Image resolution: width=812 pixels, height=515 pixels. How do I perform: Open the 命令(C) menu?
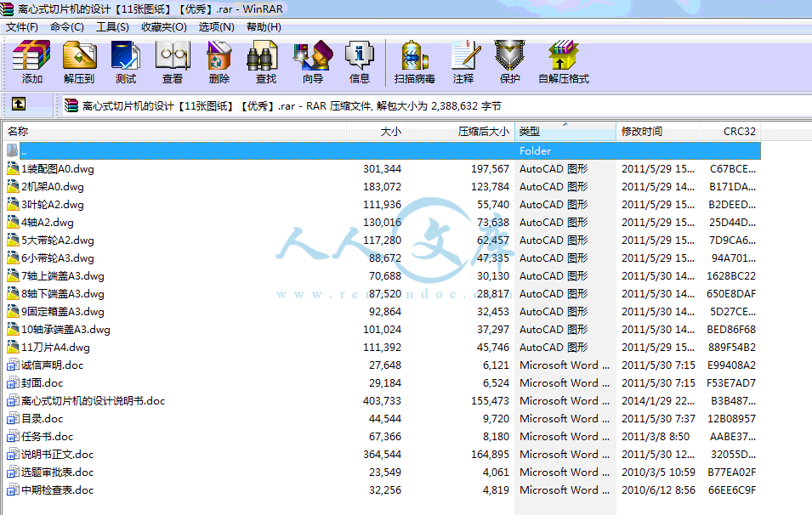click(x=67, y=27)
